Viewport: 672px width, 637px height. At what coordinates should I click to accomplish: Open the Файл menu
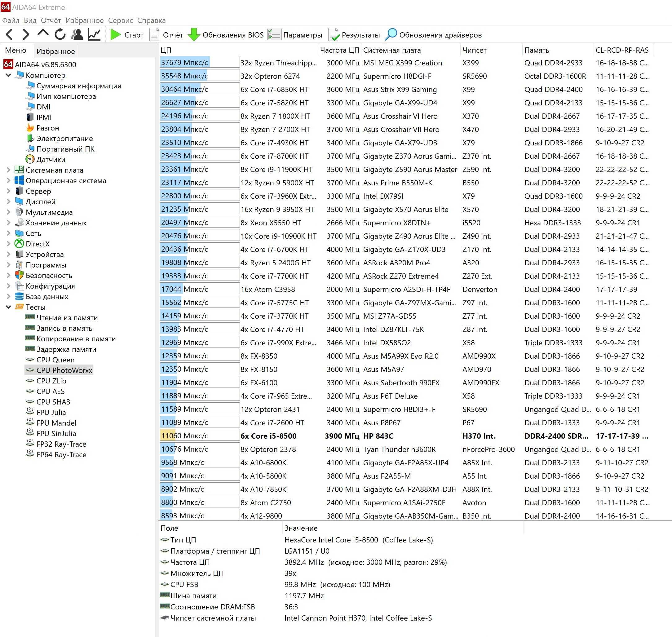click(x=11, y=20)
